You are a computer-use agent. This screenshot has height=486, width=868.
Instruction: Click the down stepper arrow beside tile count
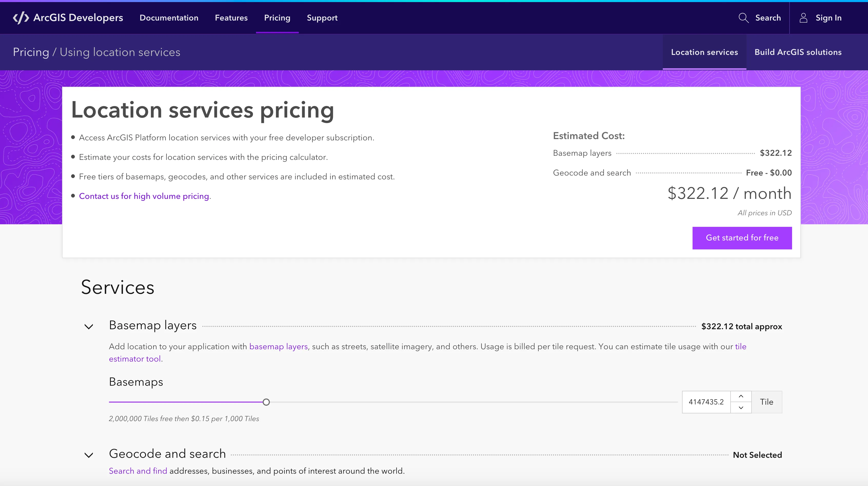(741, 408)
